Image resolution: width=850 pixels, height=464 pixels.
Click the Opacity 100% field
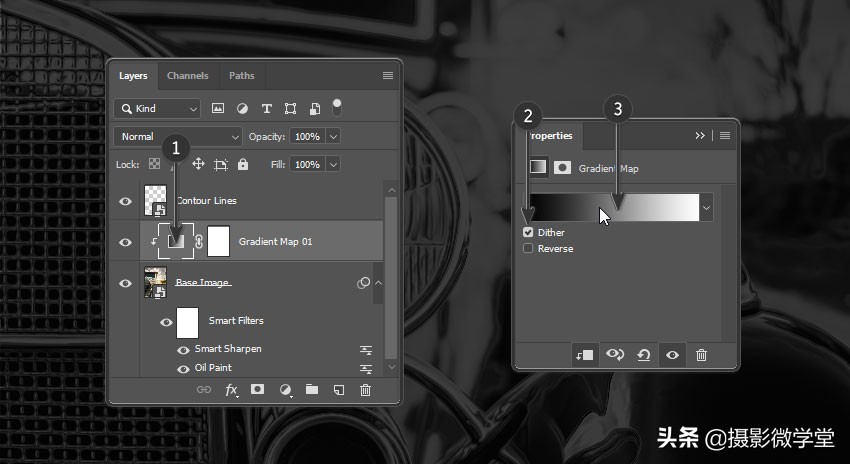tap(307, 137)
